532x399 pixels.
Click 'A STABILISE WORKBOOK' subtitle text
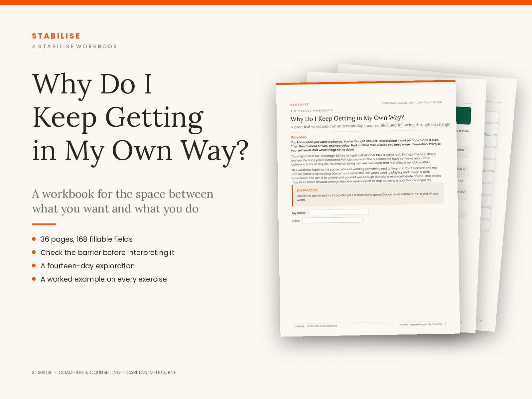[74, 46]
